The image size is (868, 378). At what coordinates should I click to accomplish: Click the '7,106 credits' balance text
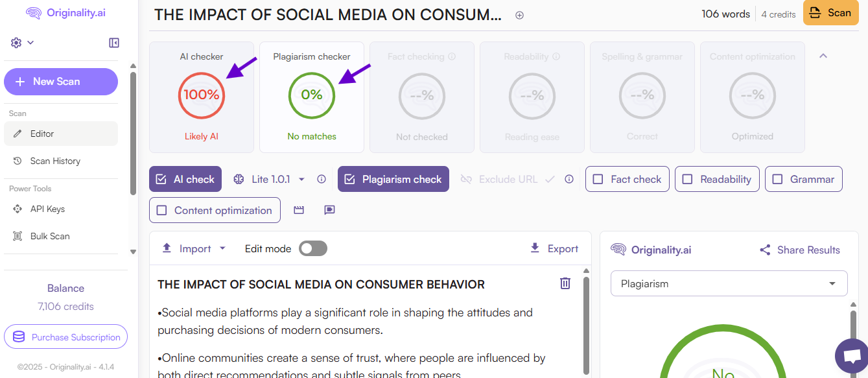(65, 307)
